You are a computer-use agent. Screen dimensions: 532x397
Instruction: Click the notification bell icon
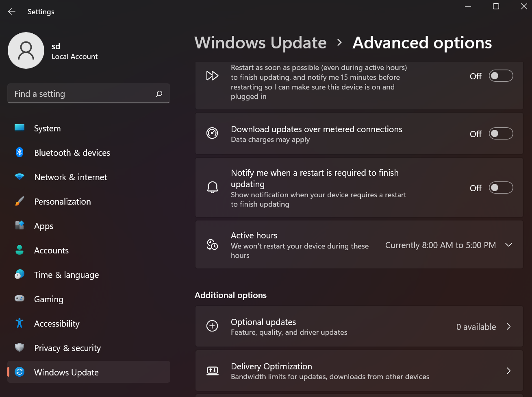tap(212, 188)
